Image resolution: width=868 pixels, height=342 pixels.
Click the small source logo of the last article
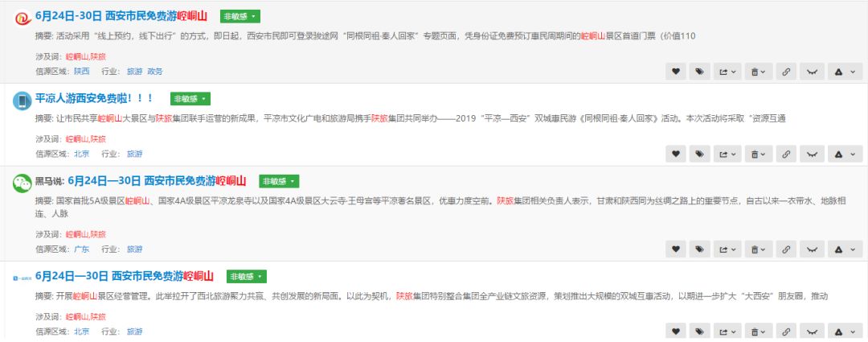pos(23,278)
